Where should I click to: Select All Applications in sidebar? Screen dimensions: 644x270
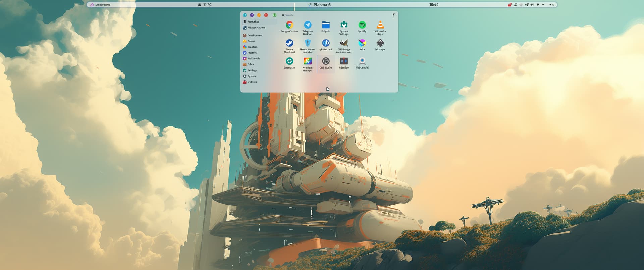tap(256, 28)
